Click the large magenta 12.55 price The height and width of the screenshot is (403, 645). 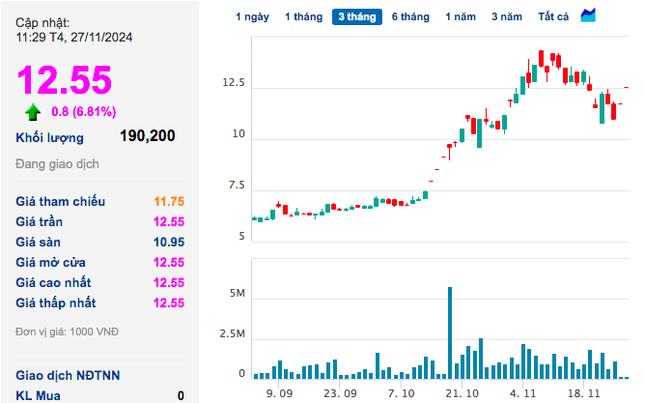[x=64, y=80]
